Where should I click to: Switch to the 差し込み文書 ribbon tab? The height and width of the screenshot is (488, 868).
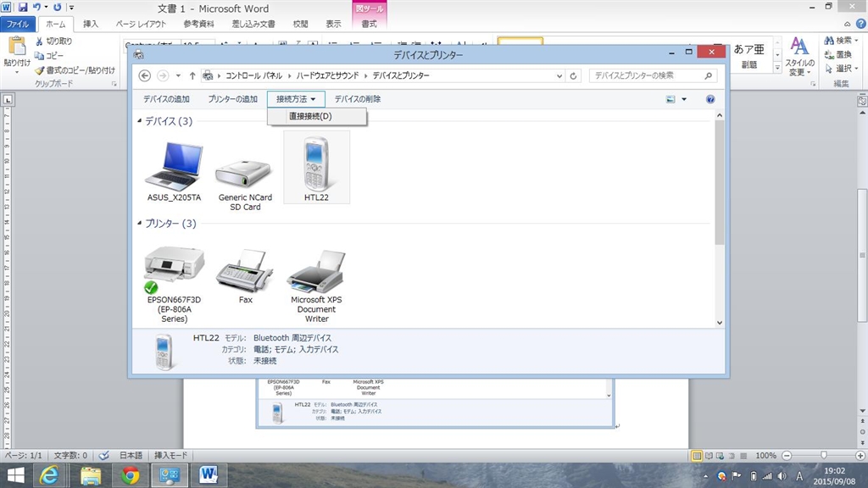click(253, 24)
